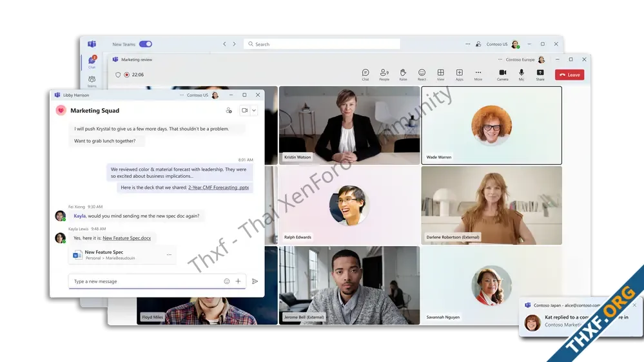Start video call in chat window
The width and height of the screenshot is (644, 362).
244,110
